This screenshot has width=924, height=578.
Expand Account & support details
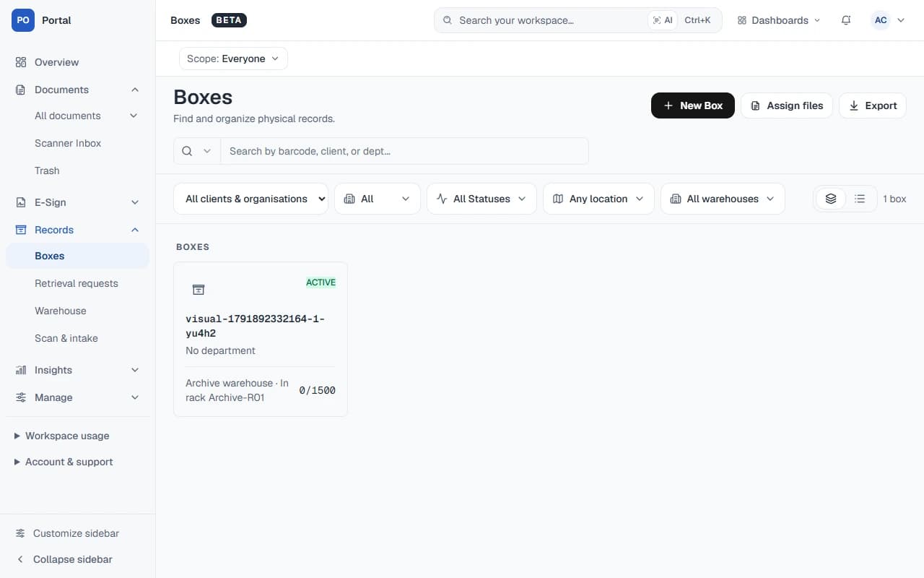tap(64, 462)
